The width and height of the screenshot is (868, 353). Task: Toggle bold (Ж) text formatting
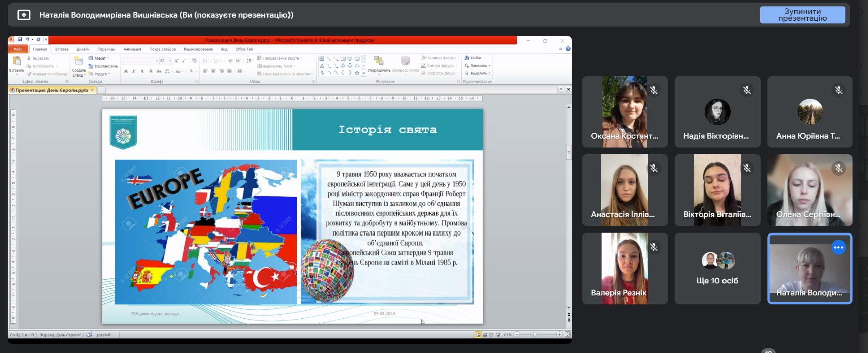pos(126,72)
